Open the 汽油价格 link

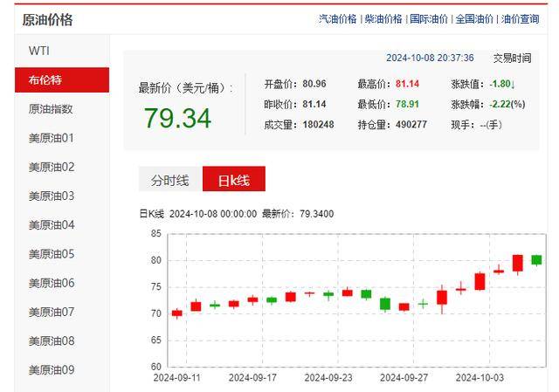(x=338, y=19)
